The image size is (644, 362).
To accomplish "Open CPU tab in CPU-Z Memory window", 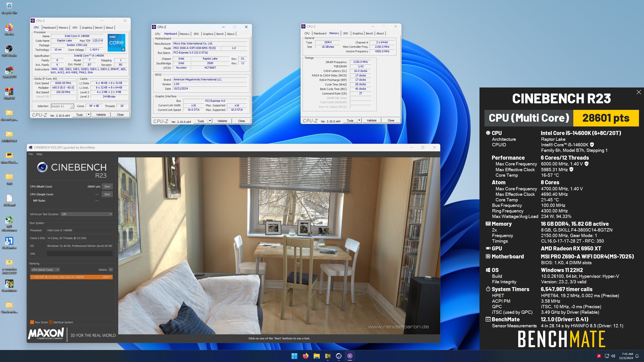I will point(307,33).
